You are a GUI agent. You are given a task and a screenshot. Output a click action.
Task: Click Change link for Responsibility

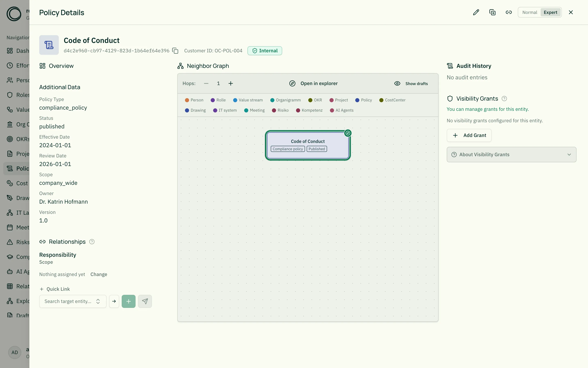pos(99,274)
